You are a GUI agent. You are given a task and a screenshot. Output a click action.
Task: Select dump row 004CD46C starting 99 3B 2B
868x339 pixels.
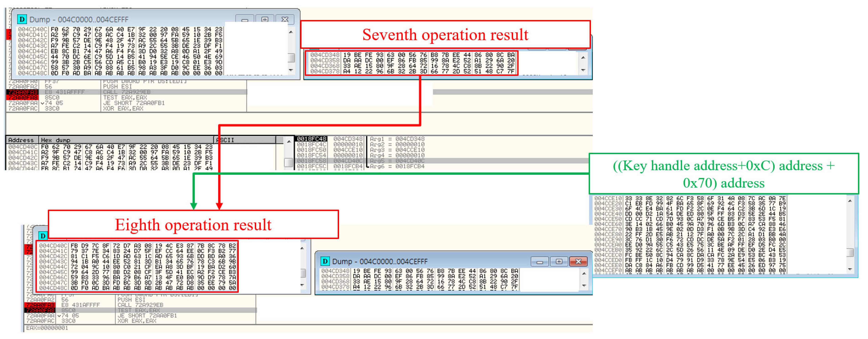click(x=120, y=62)
